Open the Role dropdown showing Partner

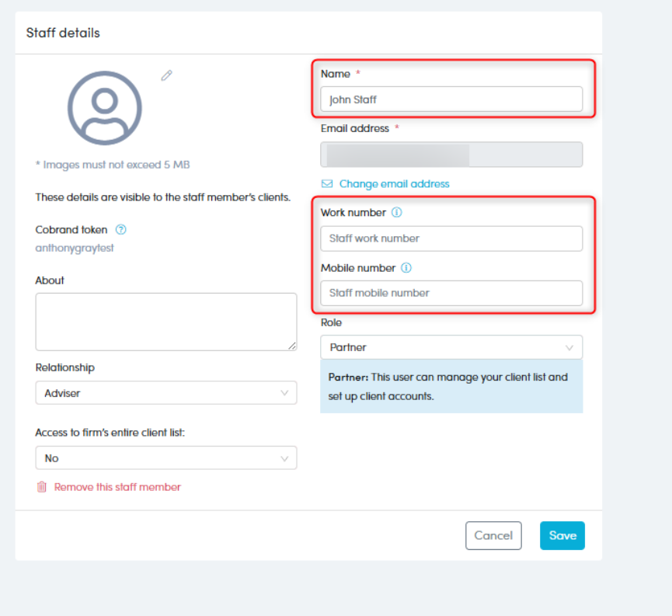tap(451, 347)
